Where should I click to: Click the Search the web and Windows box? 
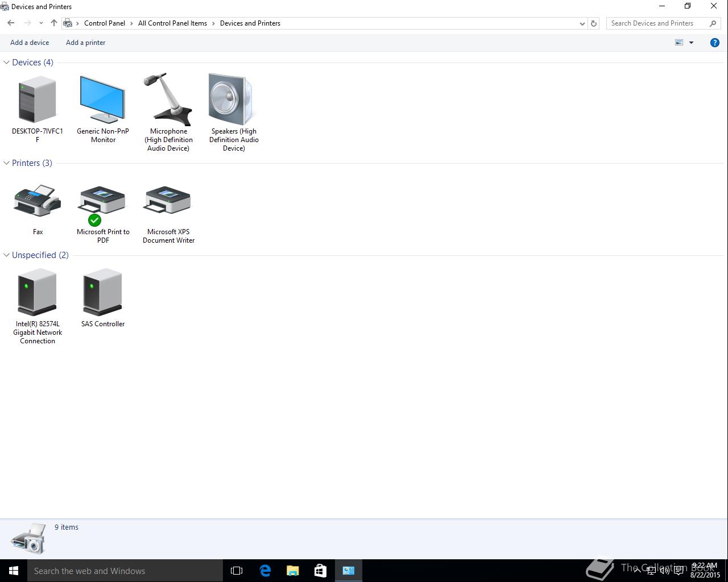(x=125, y=571)
